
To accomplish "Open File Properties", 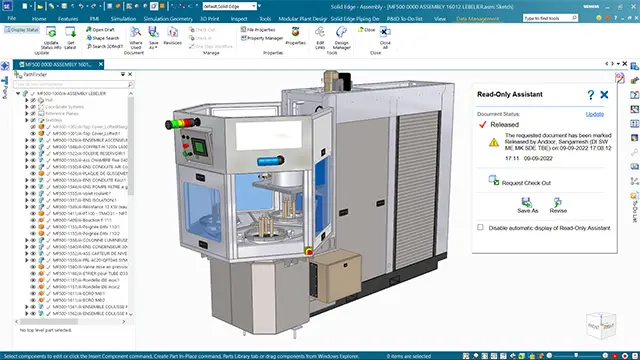I will tap(258, 29).
